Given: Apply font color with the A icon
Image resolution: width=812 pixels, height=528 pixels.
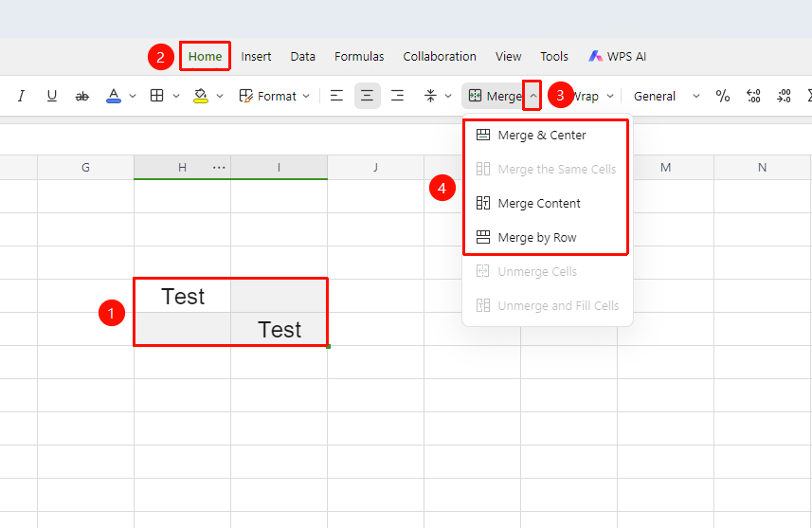Looking at the screenshot, I should click(114, 96).
